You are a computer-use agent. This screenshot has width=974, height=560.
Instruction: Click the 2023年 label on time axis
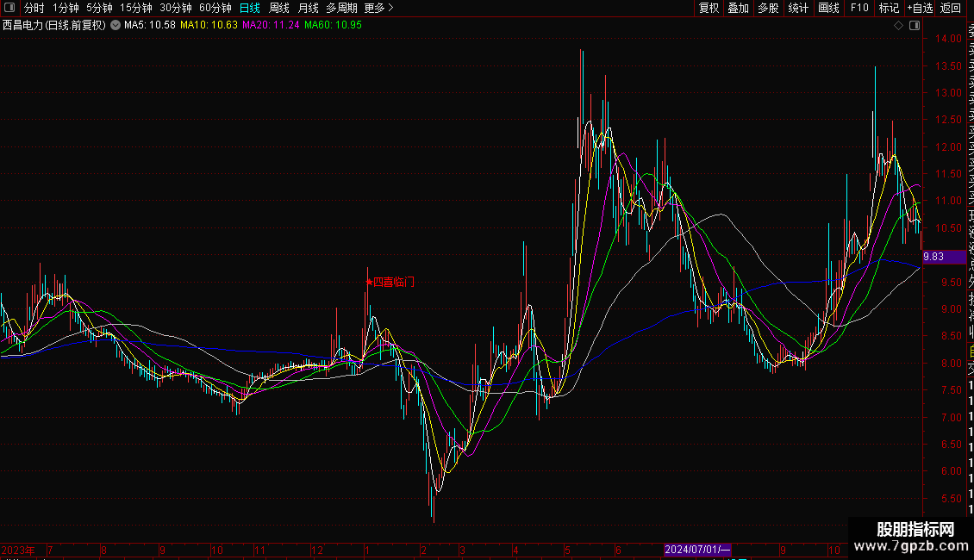(18, 550)
